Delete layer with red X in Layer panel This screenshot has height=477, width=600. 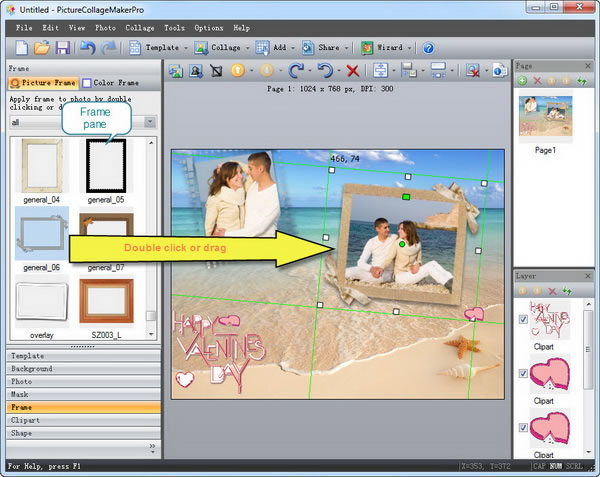click(x=552, y=291)
